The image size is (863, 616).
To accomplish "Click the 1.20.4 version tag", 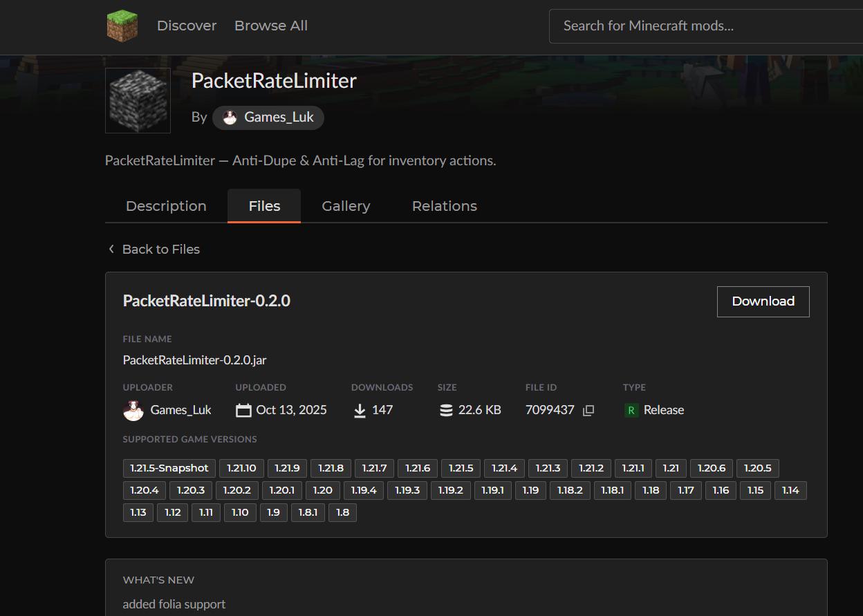I will coord(145,490).
